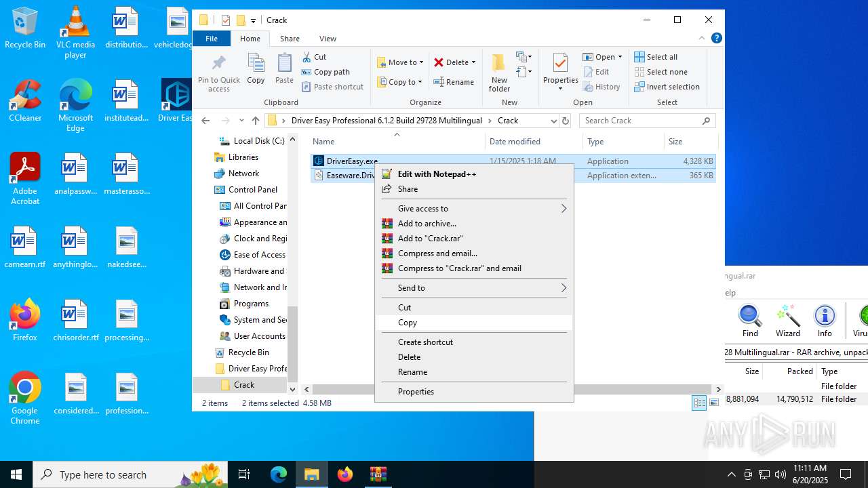This screenshot has height=488, width=868.
Task: Click New folder ribbon button
Action: pos(499,73)
